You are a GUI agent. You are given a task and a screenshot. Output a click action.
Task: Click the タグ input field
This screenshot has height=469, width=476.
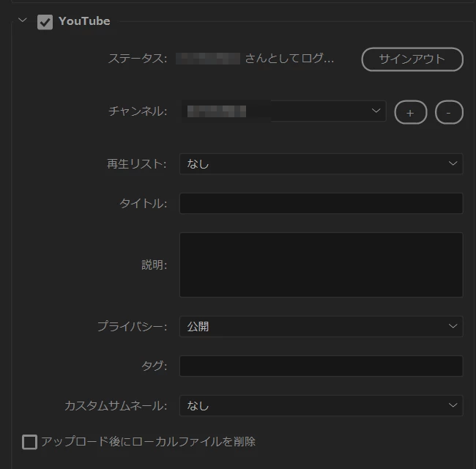tap(321, 366)
